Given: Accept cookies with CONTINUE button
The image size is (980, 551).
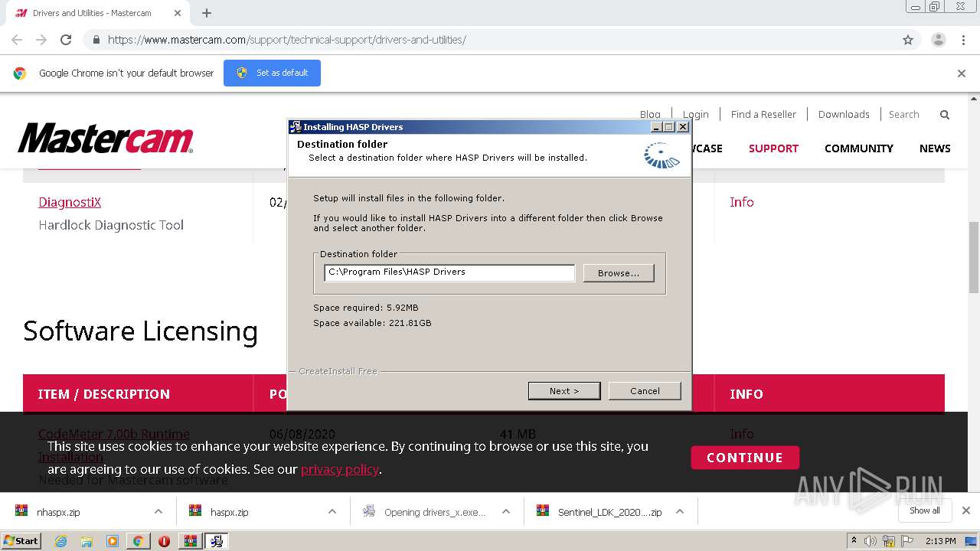Looking at the screenshot, I should coord(745,458).
